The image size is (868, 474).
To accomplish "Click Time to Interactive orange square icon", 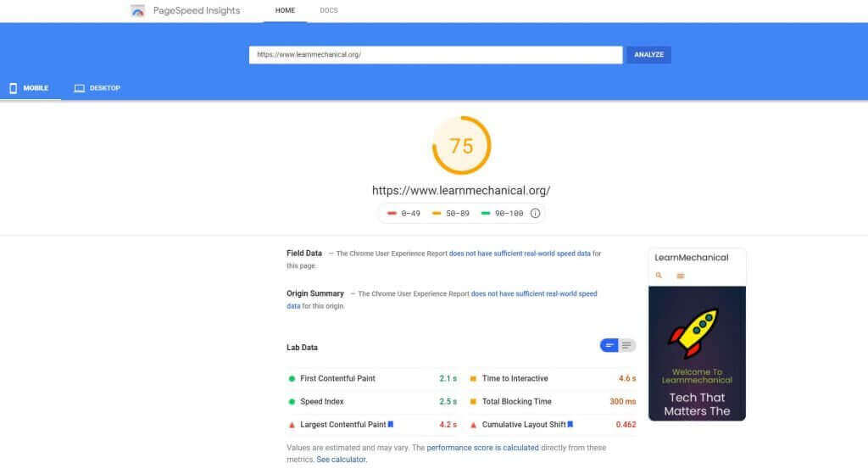I will tap(473, 379).
